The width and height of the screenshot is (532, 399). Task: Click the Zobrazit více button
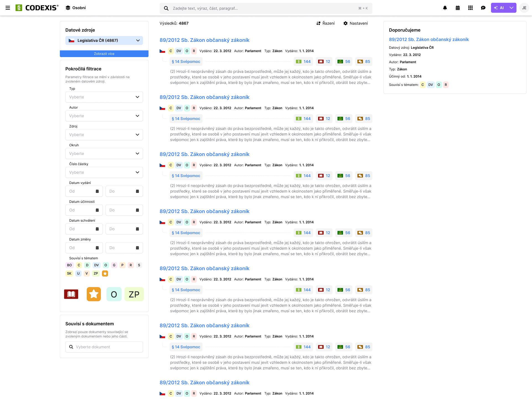(104, 54)
